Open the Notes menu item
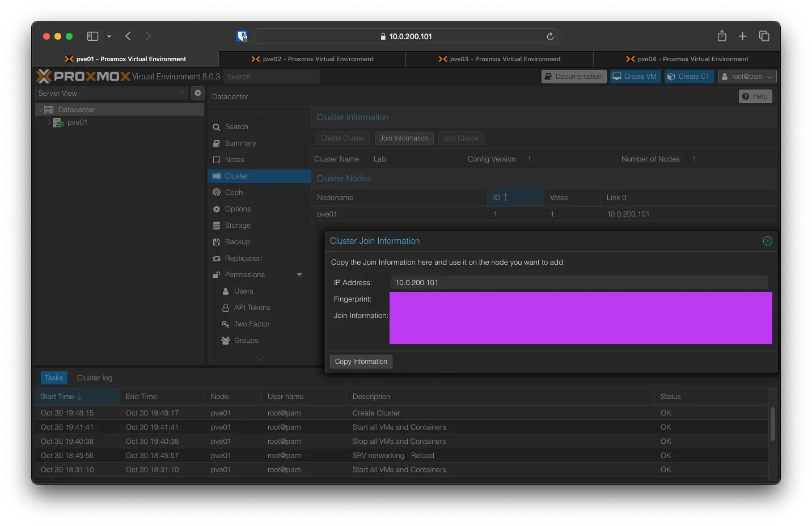This screenshot has height=526, width=812. (x=259, y=160)
